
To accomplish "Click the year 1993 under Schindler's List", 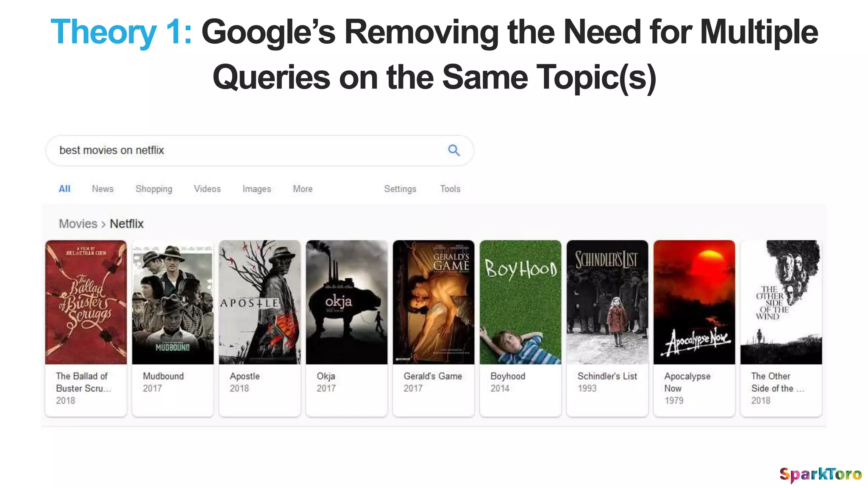I will coord(587,388).
